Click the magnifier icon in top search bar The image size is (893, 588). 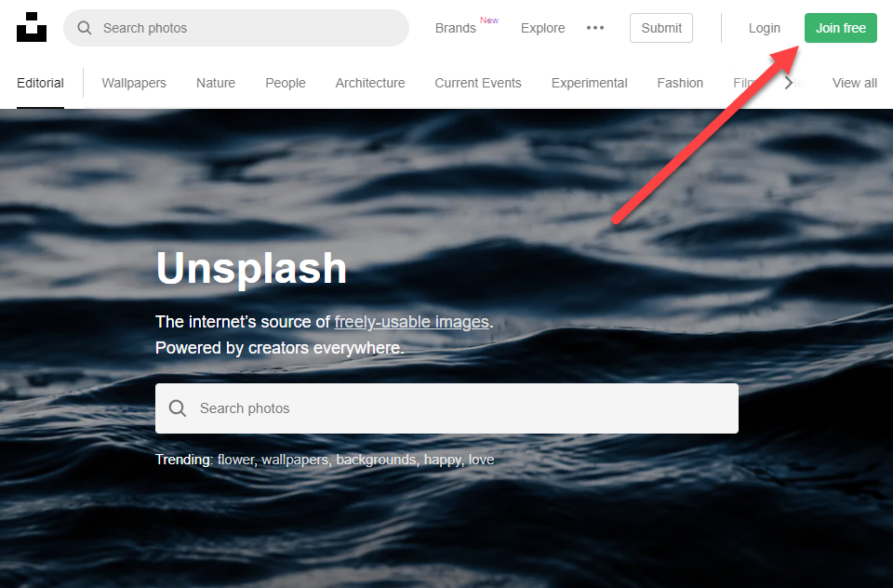point(85,28)
